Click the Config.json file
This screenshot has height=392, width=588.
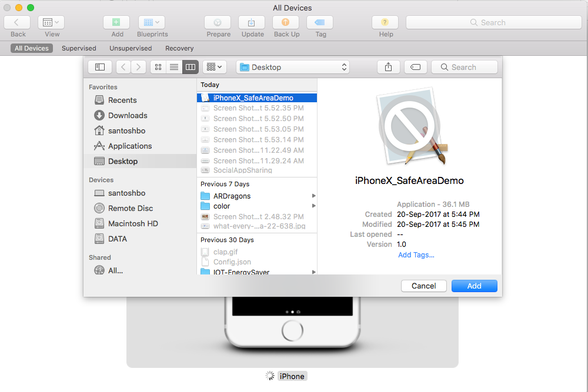pos(257,262)
